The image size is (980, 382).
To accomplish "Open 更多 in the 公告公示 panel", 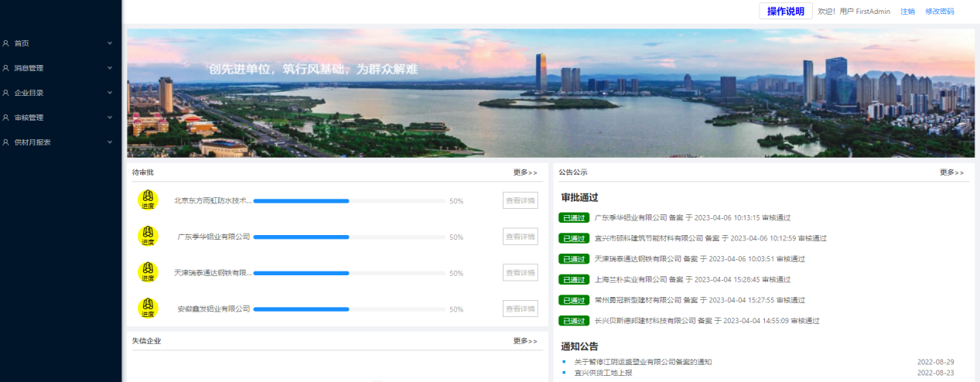I will pyautogui.click(x=951, y=172).
